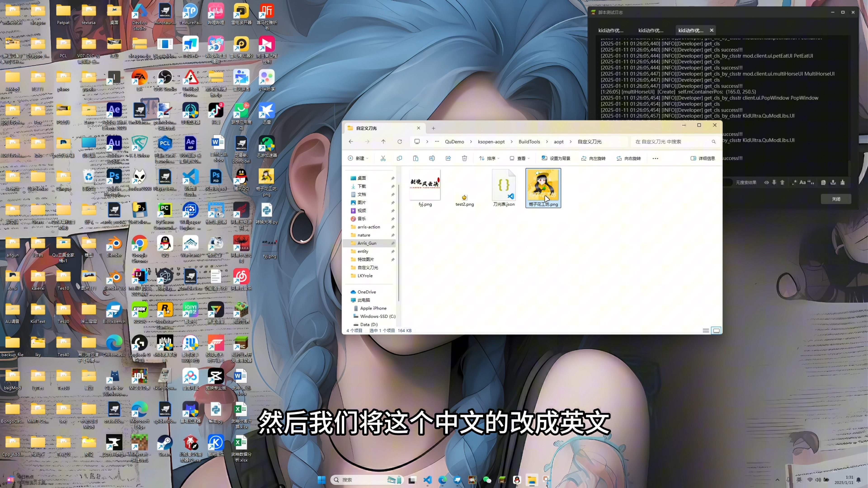Switch Explorer to the details list view

tap(705, 331)
